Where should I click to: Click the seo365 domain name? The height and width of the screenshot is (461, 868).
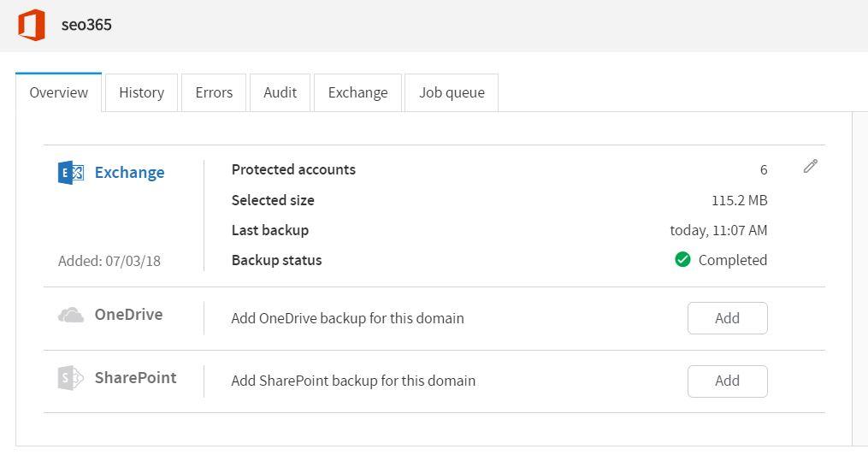pos(86,25)
